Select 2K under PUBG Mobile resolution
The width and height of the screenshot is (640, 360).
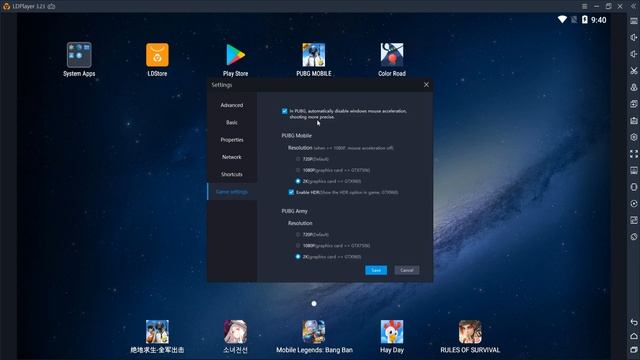(298, 181)
